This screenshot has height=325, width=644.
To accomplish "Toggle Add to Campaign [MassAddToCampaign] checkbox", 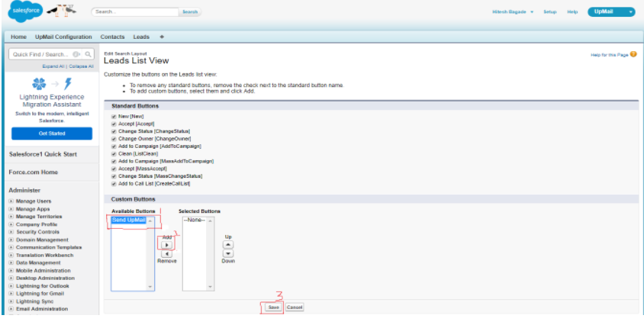I will pyautogui.click(x=114, y=162).
